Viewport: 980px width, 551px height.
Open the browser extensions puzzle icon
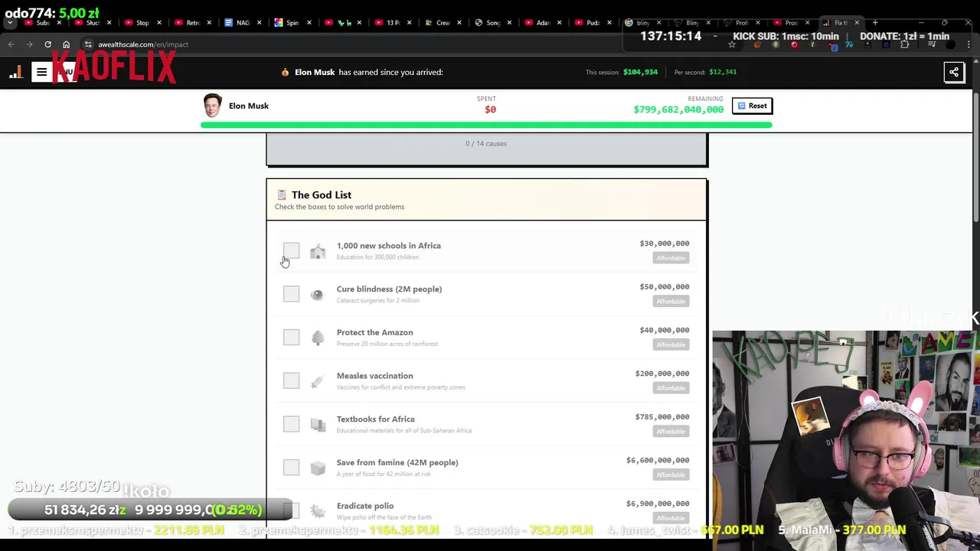click(904, 44)
